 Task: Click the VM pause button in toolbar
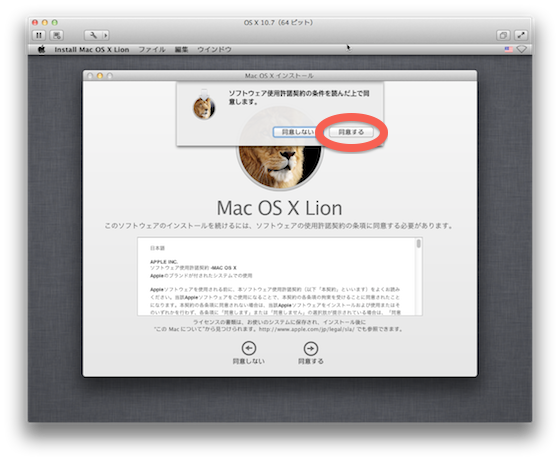39,35
